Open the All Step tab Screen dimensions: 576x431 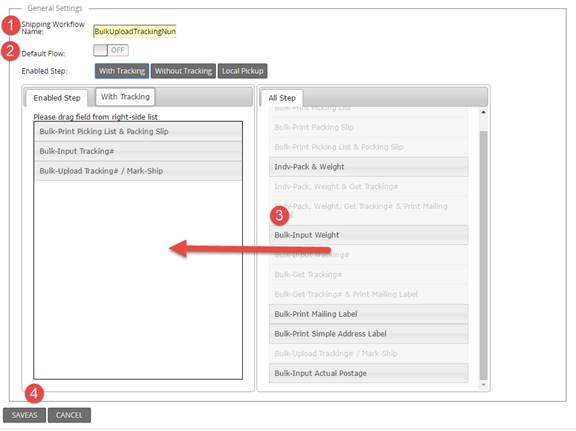coord(282,98)
